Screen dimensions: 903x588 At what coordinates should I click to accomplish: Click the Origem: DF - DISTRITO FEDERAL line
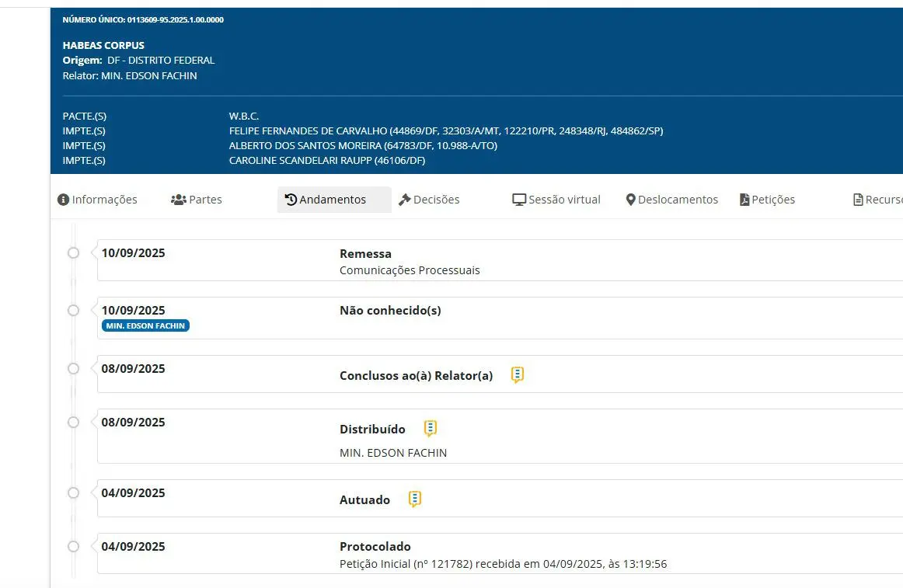138,60
